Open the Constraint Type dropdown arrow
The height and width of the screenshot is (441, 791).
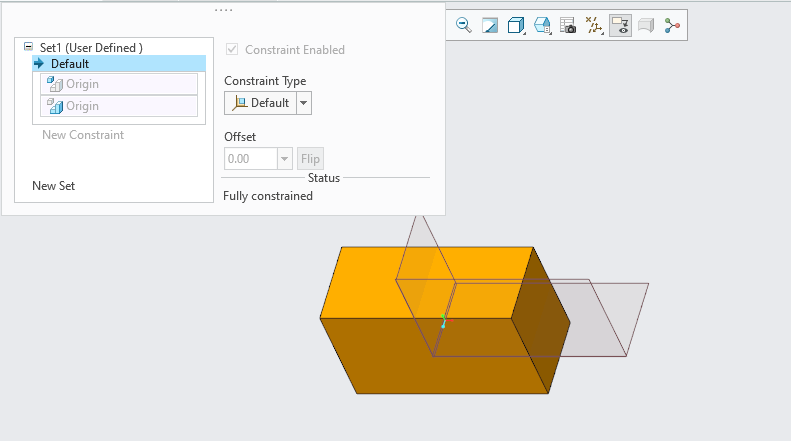click(304, 103)
